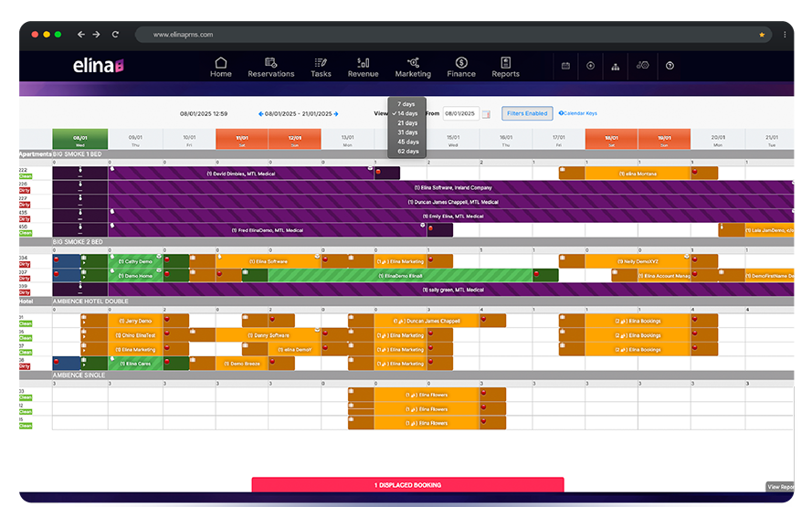Viewport: 812px width, 507px height.
Task: Open the 1 DISPLACED BOOKING banner
Action: pos(407,485)
